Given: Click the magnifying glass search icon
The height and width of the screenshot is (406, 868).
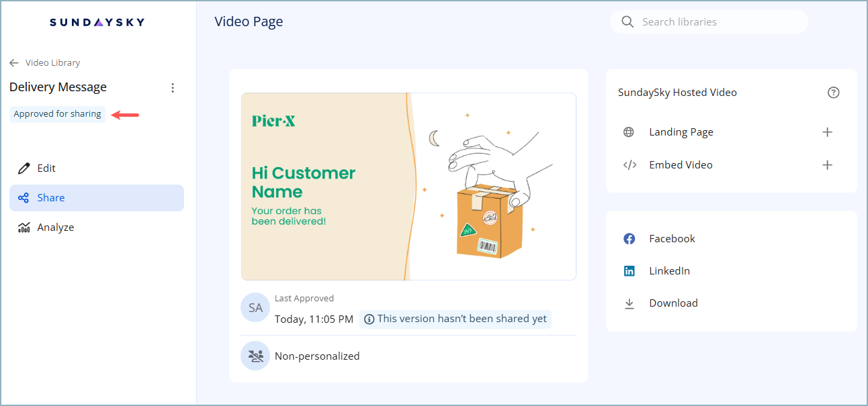Looking at the screenshot, I should point(627,22).
